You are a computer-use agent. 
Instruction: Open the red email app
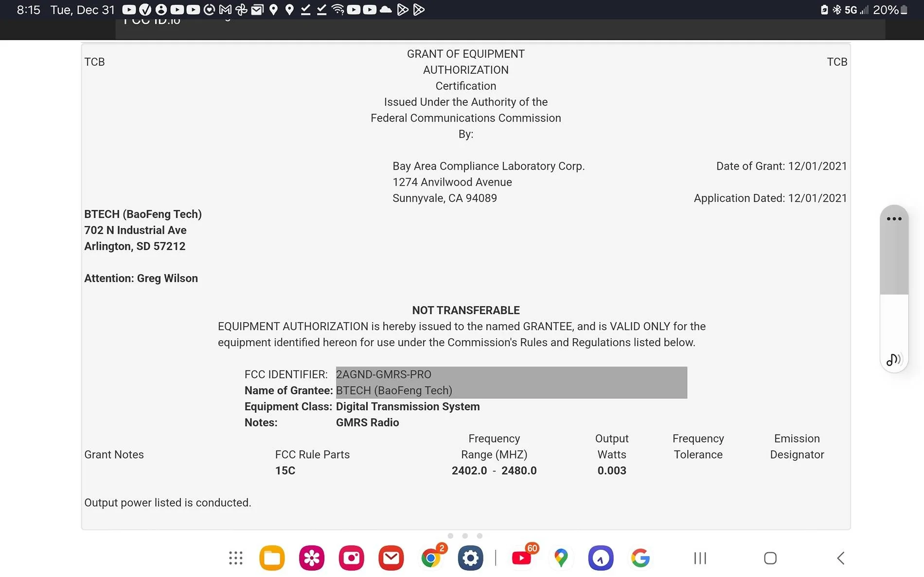coord(391,558)
